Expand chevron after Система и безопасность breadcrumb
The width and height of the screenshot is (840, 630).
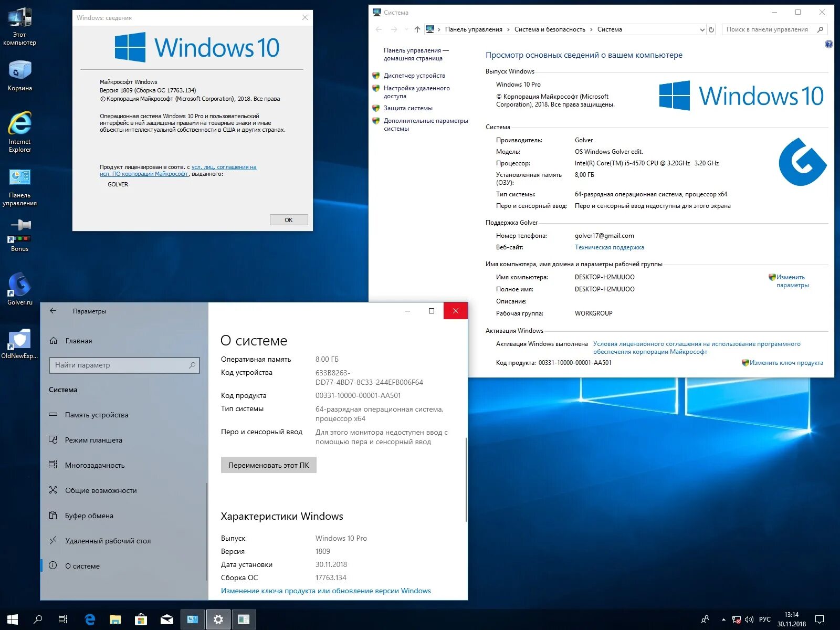[591, 29]
